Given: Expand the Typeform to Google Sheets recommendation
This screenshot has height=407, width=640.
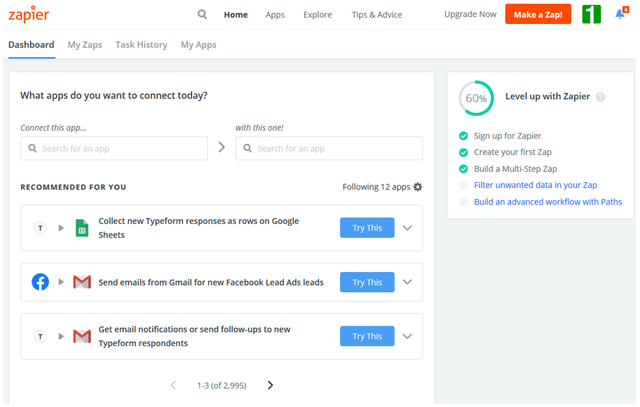Looking at the screenshot, I should 407,228.
